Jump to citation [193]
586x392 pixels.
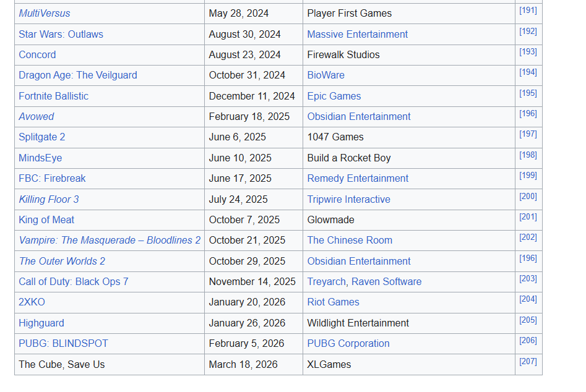(528, 52)
